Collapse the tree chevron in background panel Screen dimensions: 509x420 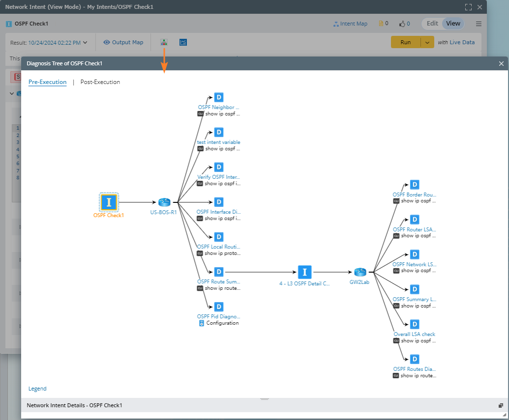(12, 93)
